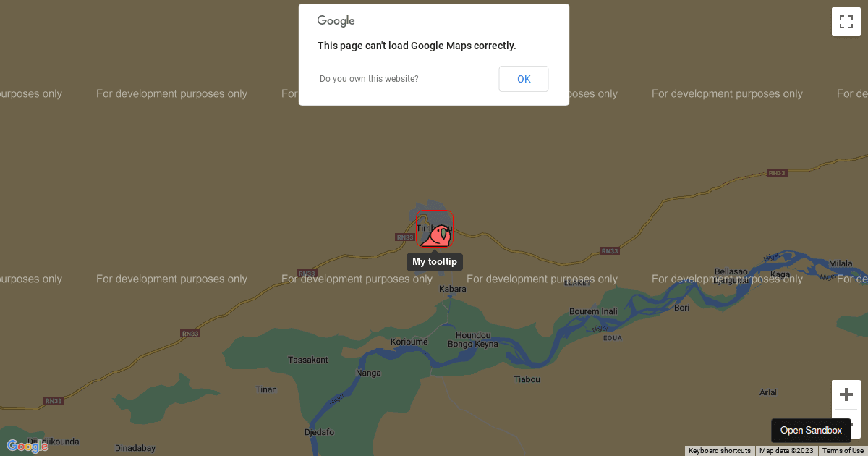Click the RN33 shield at top right

(x=776, y=173)
